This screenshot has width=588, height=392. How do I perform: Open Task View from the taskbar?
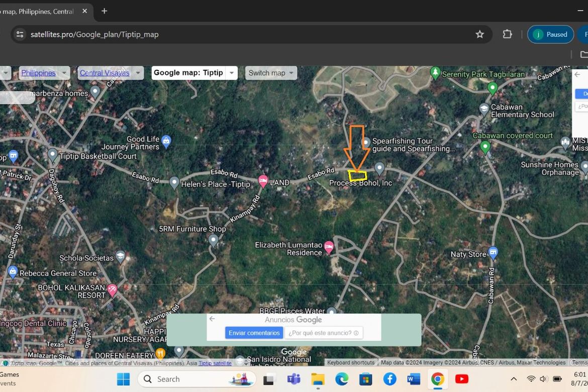tap(268, 379)
